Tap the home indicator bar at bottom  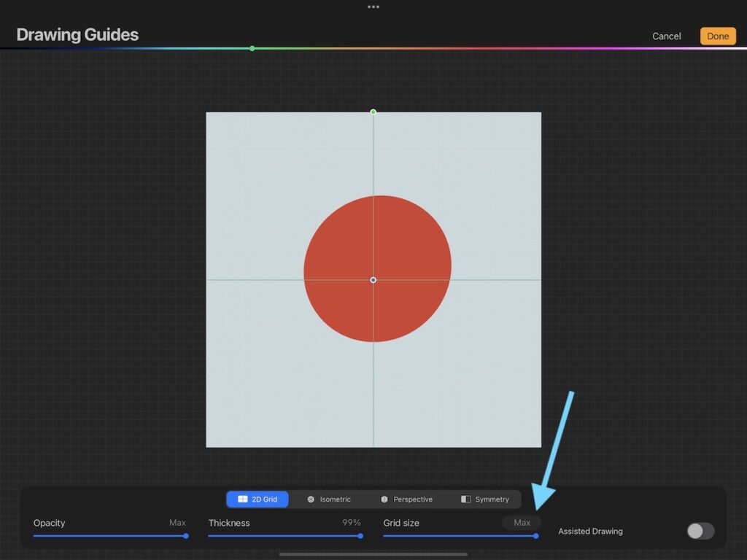tap(373, 554)
